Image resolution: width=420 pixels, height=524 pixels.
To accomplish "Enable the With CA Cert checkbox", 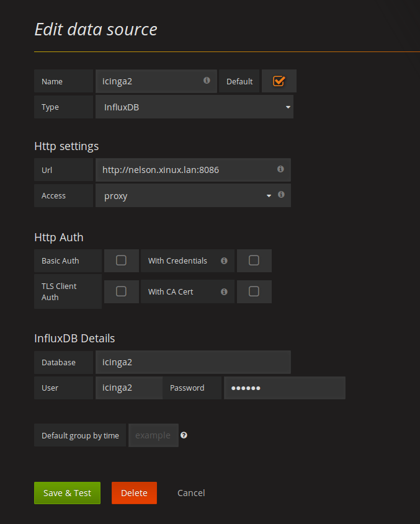I will [254, 291].
